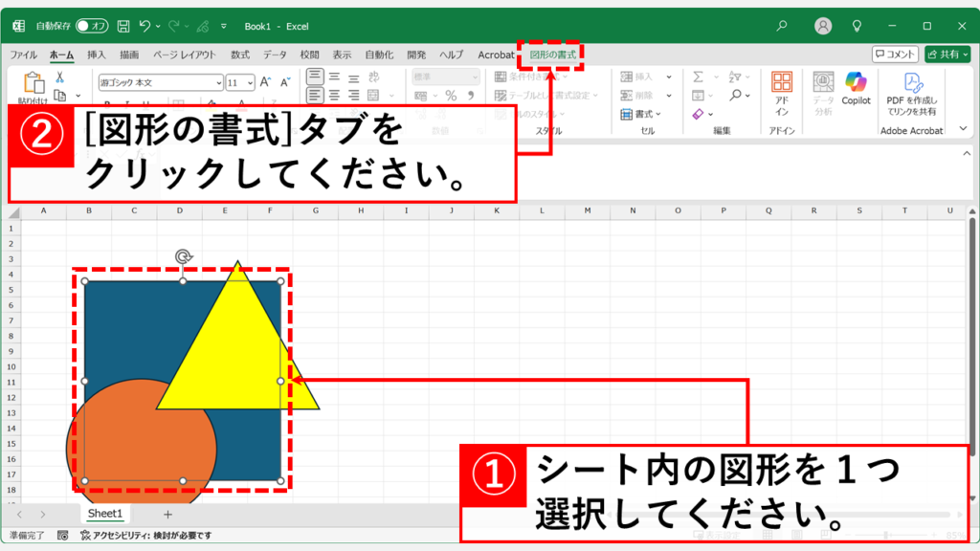
Task: Expand the Undo history dropdown arrow
Action: click(x=158, y=26)
